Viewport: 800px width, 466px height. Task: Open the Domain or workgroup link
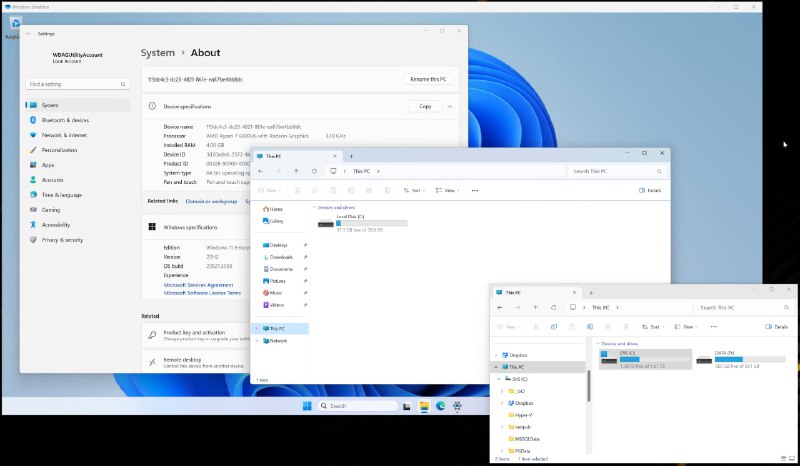click(211, 201)
